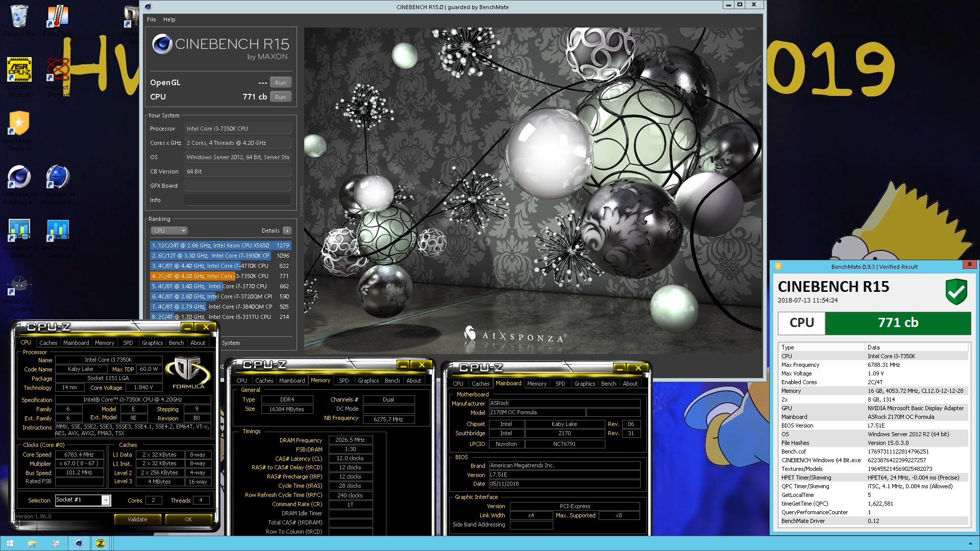980x551 pixels.
Task: Switch to the Bench tab in the left CPU-Z window
Action: 176,343
